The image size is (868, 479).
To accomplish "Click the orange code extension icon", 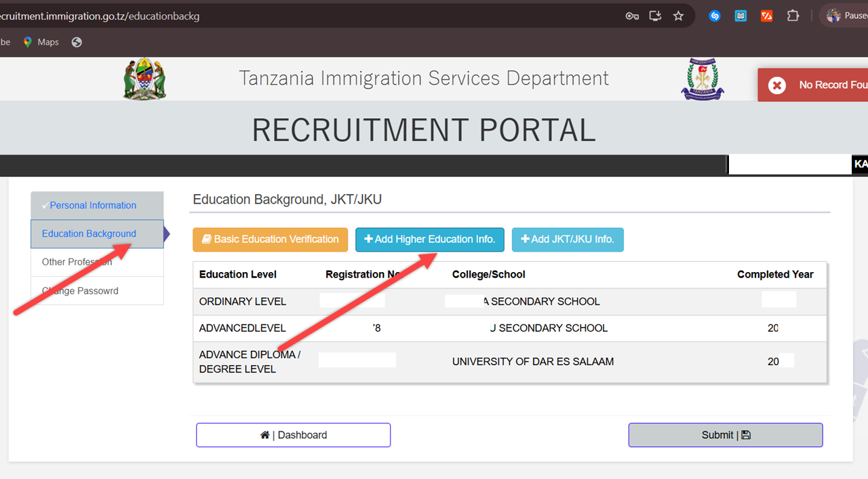I will tap(766, 15).
